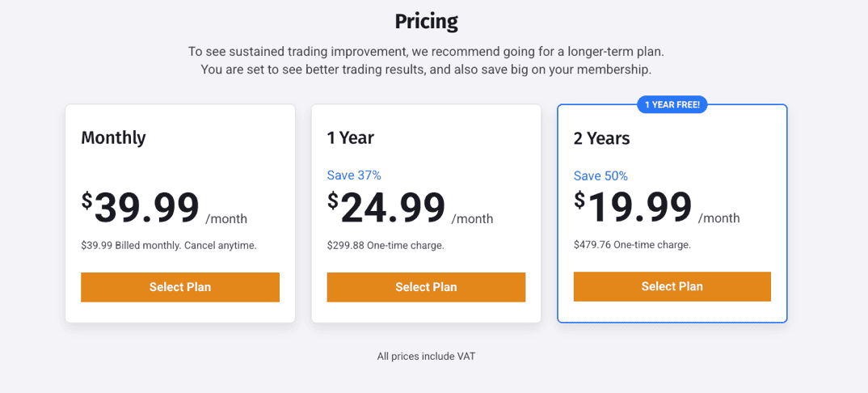Click Select Plan under 1 Year
This screenshot has height=393, width=868.
click(x=426, y=287)
